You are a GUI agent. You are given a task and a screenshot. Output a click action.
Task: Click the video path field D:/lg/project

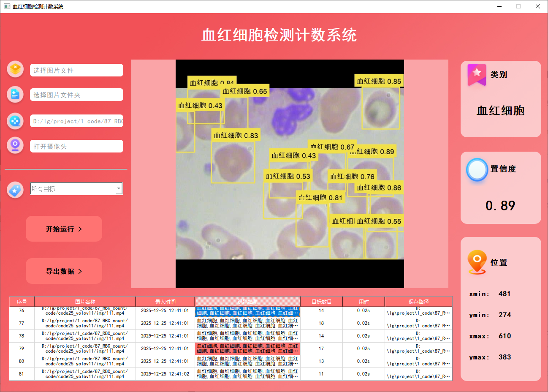76,121
